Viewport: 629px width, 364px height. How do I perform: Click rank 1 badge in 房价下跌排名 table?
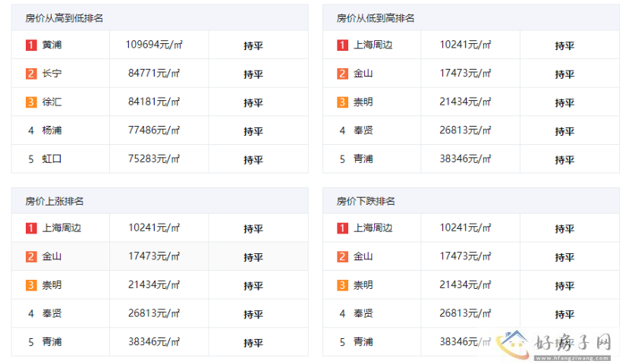tap(342, 228)
